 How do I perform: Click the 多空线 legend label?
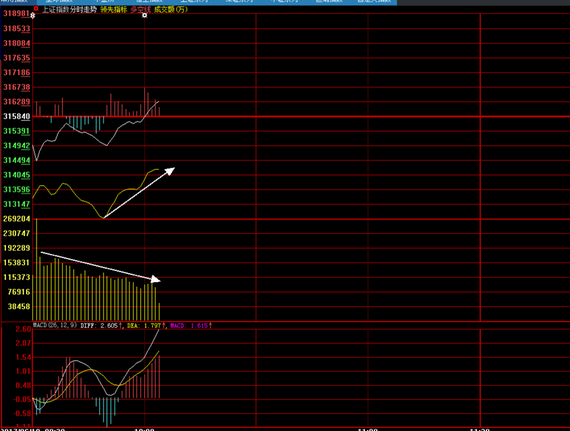141,9
